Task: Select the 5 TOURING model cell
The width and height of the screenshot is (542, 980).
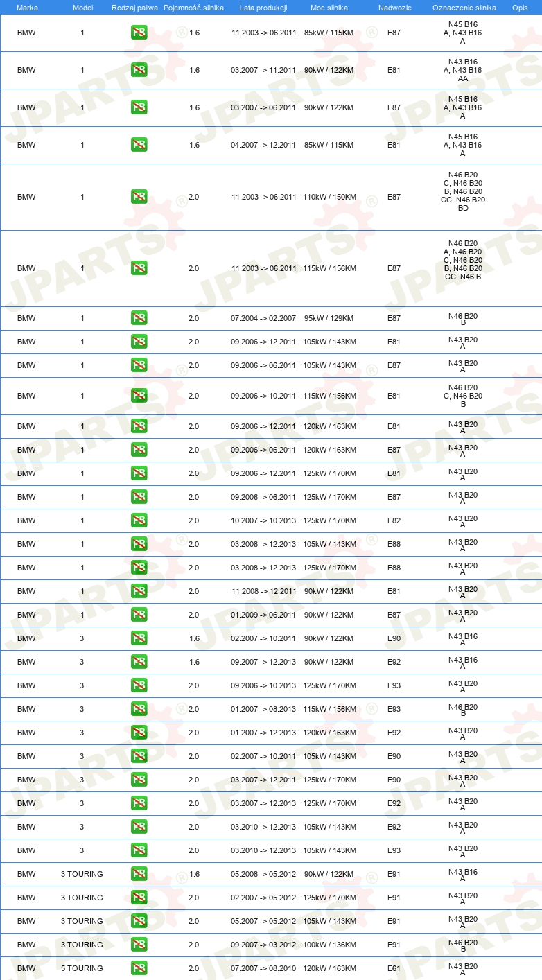Action: coord(82,968)
